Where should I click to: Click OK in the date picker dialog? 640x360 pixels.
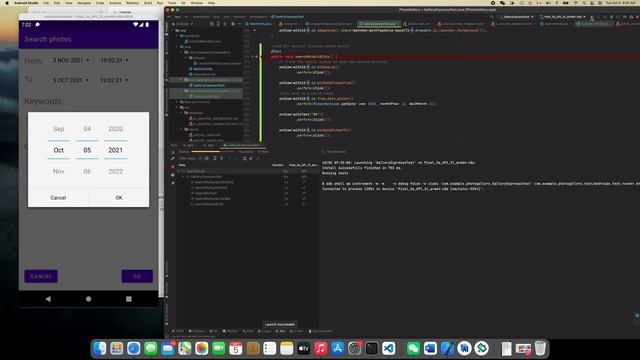coord(119,198)
